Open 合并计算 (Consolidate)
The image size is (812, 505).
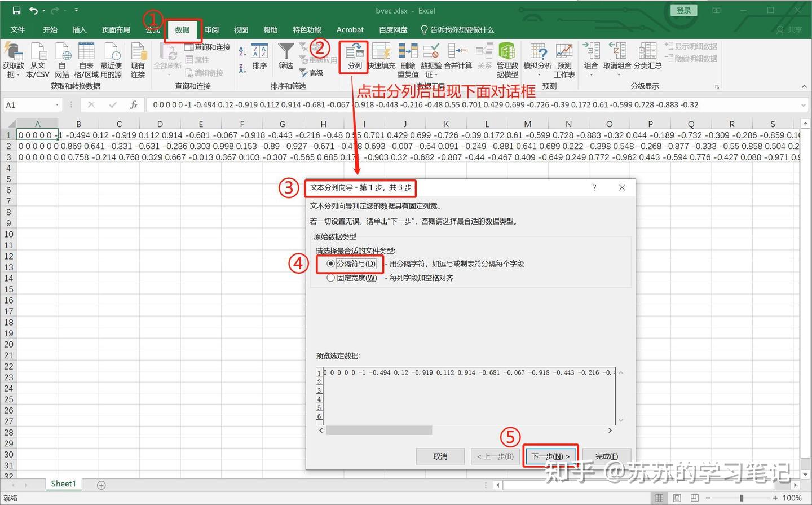458,57
